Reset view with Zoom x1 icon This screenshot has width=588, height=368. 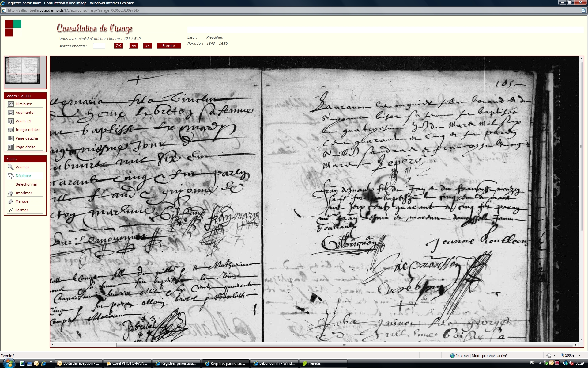coord(11,121)
